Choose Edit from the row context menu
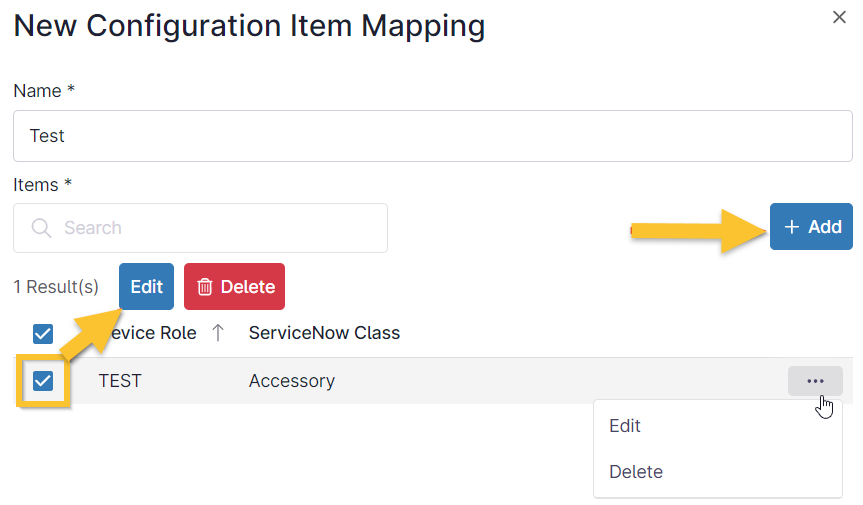The width and height of the screenshot is (863, 505). pos(625,426)
